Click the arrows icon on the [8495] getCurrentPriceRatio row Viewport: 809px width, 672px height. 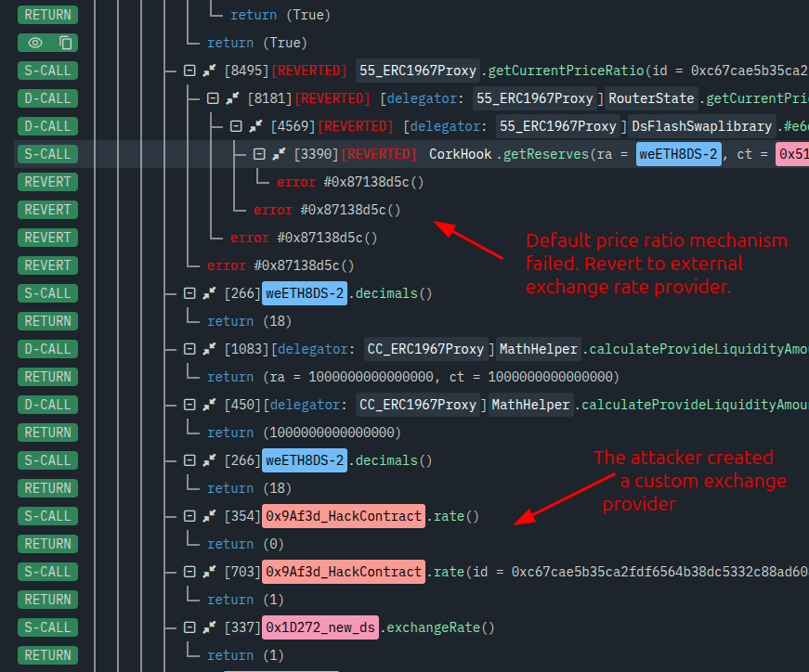(x=210, y=71)
